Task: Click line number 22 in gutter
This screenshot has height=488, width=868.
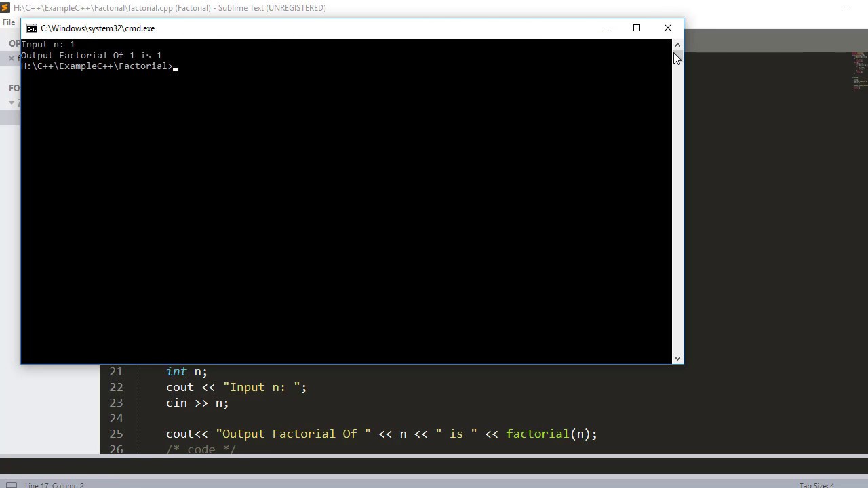Action: coord(116,387)
